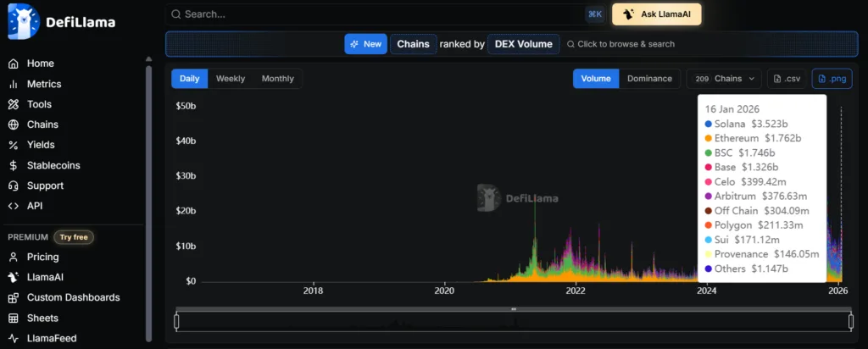Select the Daily interval tab
Screen dimensions: 868x349
pos(189,79)
